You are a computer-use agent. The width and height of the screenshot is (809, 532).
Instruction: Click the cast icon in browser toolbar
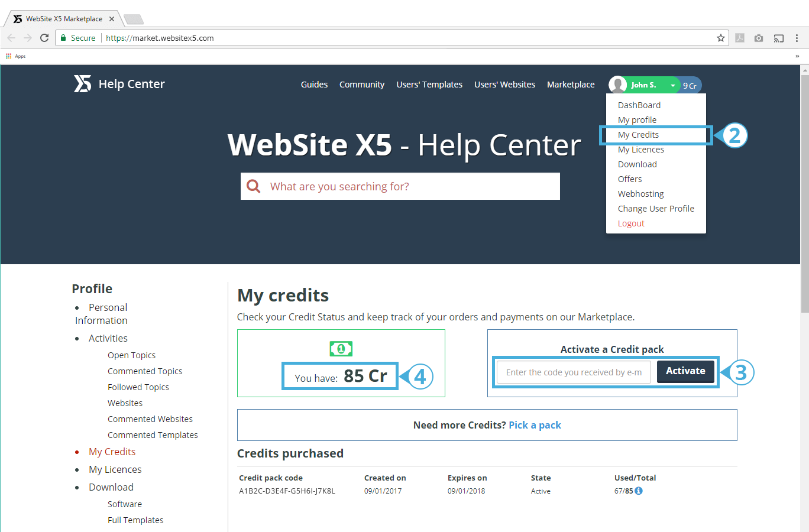pyautogui.click(x=779, y=38)
